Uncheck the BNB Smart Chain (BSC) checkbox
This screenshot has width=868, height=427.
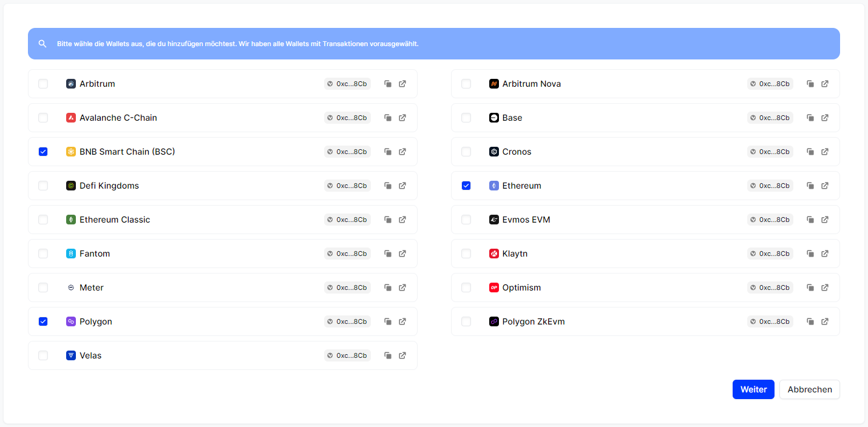click(43, 152)
